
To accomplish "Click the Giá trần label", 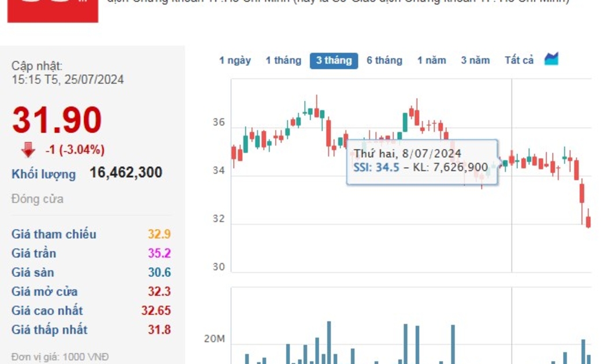I will pyautogui.click(x=34, y=253).
